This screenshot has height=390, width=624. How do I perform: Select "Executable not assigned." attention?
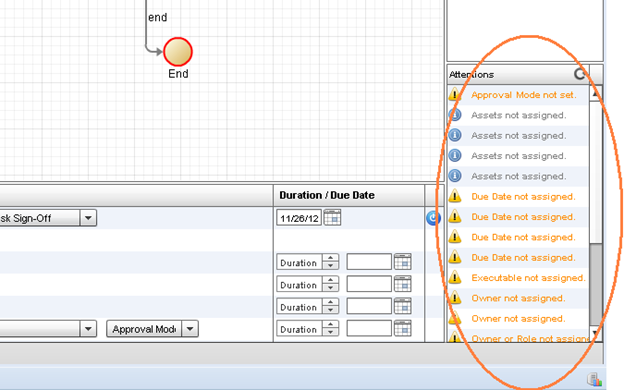pyautogui.click(x=528, y=278)
